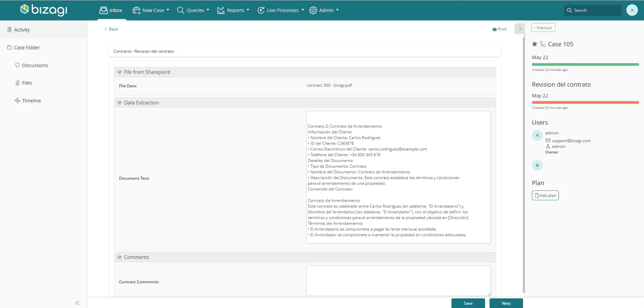Click the Timeline icon

(x=17, y=101)
